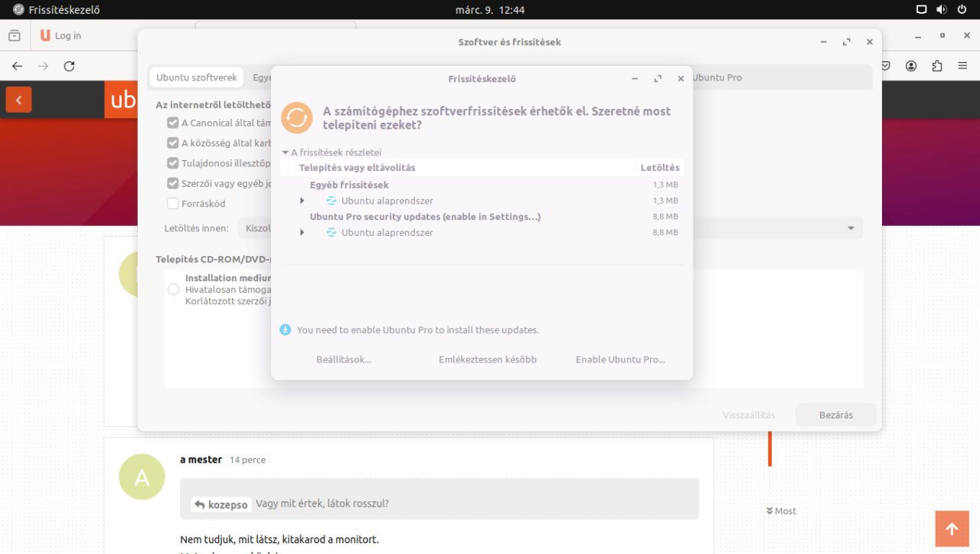Click the 'A' avatar of a mester
Image resolution: width=980 pixels, height=554 pixels.
[142, 477]
